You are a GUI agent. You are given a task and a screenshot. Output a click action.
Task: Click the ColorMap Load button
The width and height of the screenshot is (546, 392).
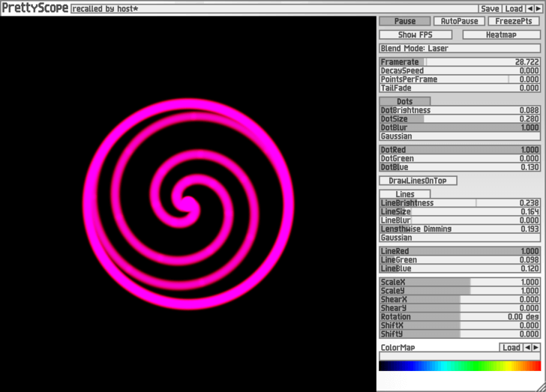point(511,348)
